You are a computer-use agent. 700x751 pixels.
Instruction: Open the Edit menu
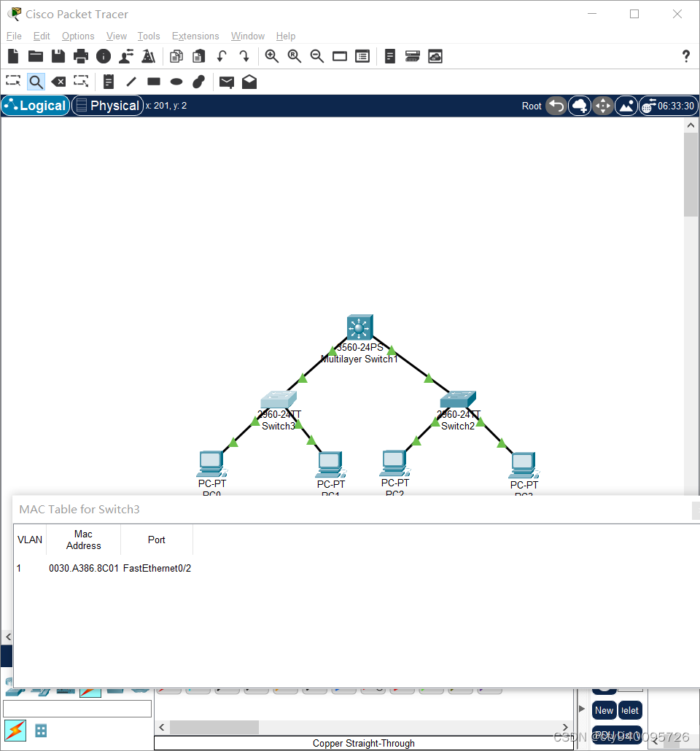pyautogui.click(x=42, y=36)
